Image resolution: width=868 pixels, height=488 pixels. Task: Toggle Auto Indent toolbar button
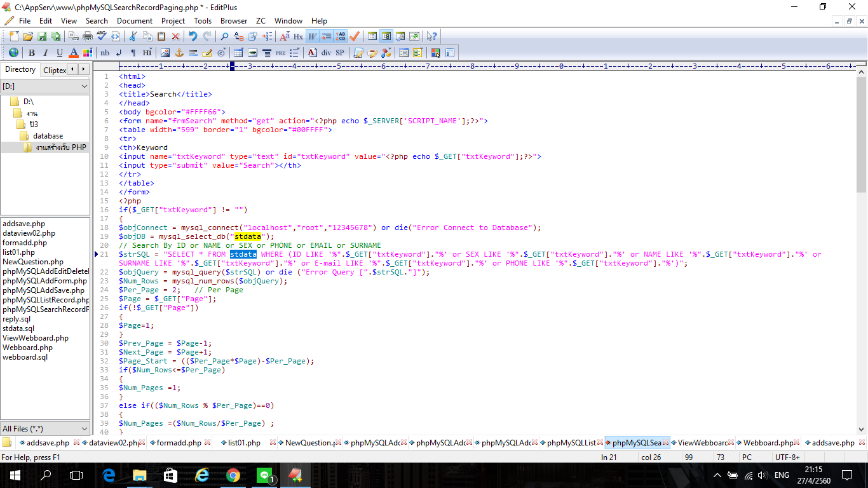[326, 36]
